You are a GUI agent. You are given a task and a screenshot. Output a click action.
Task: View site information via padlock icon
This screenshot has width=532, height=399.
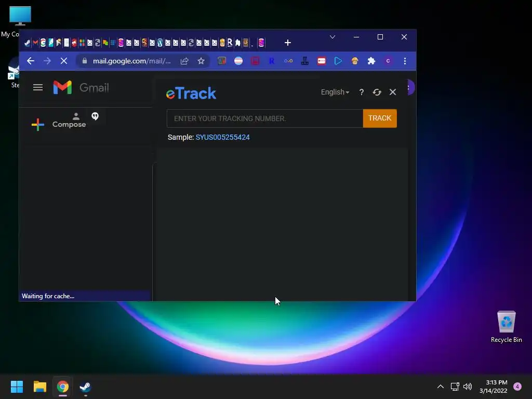[85, 61]
